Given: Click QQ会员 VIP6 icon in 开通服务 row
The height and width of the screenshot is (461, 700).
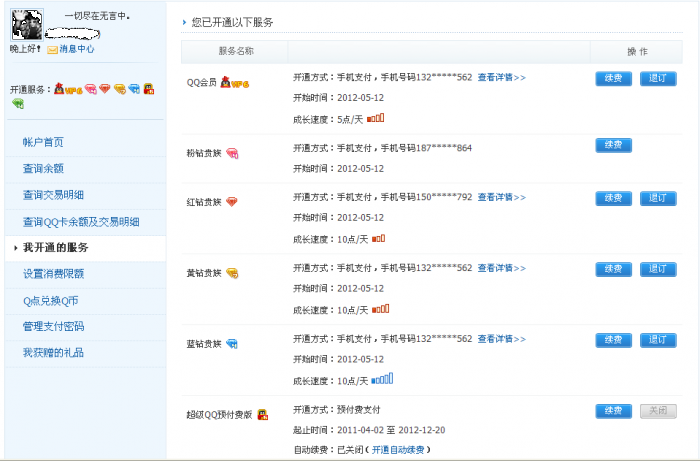Looking at the screenshot, I should point(68,89).
